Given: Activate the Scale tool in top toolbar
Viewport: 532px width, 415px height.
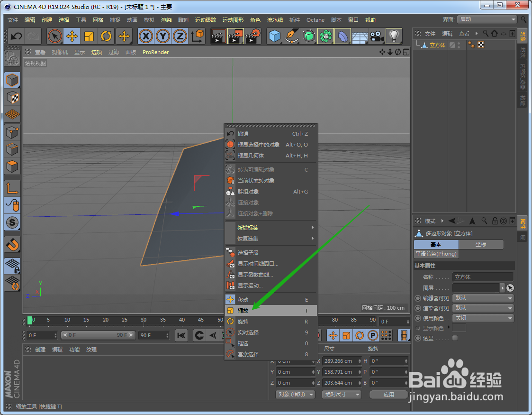Looking at the screenshot, I should tap(89, 37).
